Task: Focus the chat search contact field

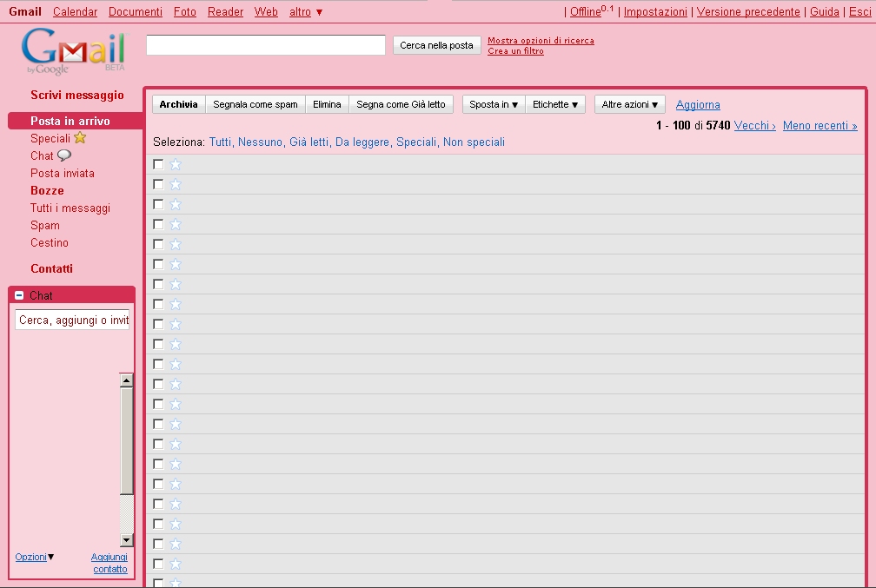Action: (x=72, y=320)
